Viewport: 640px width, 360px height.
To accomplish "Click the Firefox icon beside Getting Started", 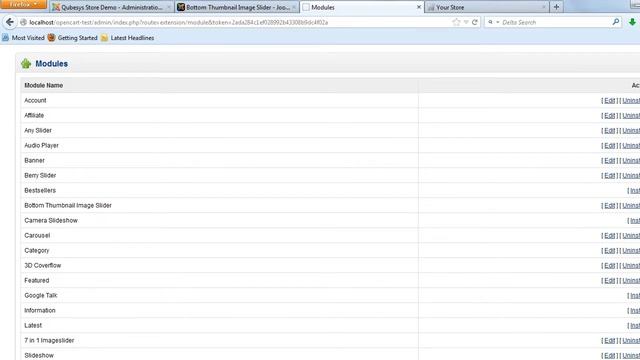I will click(51, 38).
